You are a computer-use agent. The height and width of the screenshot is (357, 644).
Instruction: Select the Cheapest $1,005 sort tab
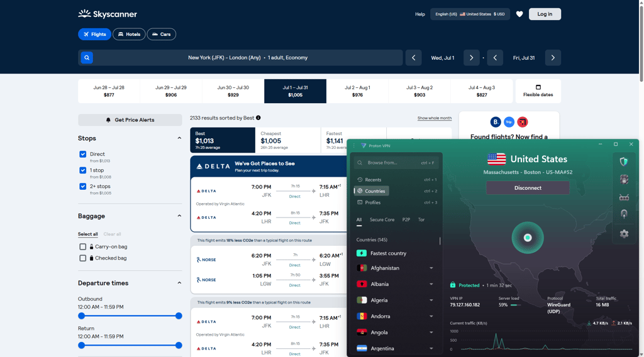pyautogui.click(x=288, y=140)
